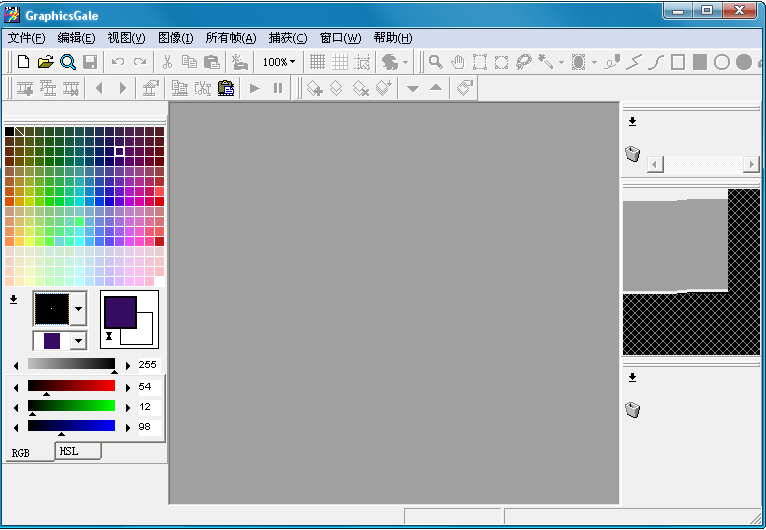Screen dimensions: 766x530
Task: Open the 文件(F) menu
Action: click(x=26, y=38)
